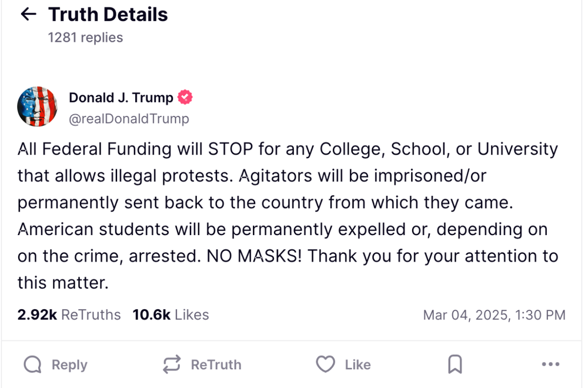
Task: Click the 1281 replies count
Action: click(85, 38)
